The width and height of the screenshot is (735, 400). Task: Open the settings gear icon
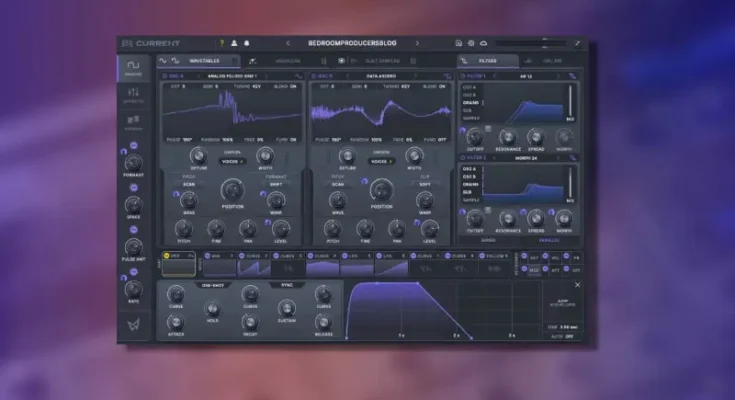coord(471,43)
